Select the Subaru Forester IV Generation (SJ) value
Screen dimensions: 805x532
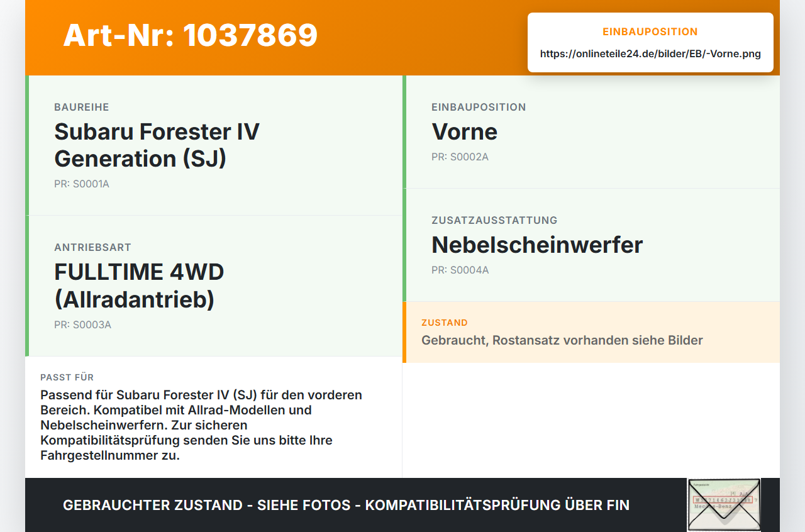[157, 145]
